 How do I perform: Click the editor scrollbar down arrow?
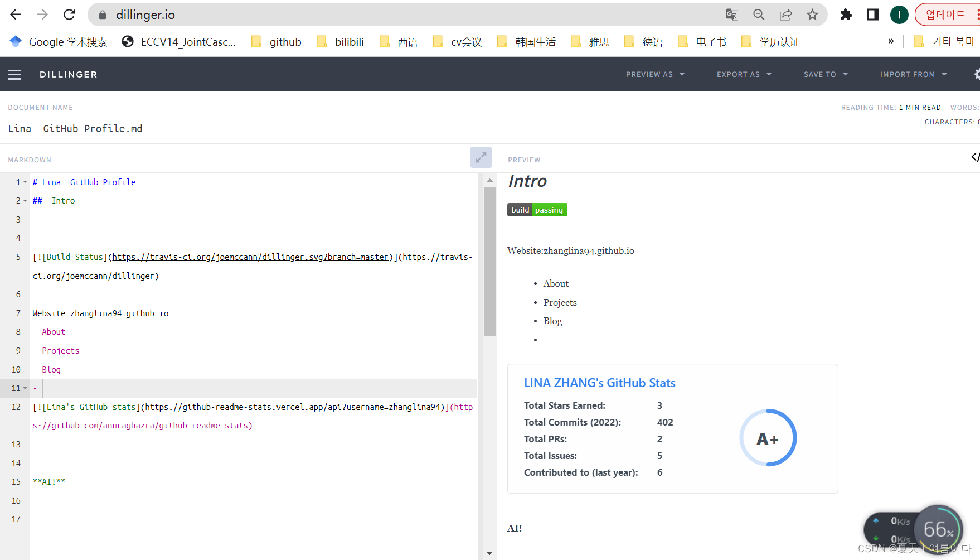[489, 553]
